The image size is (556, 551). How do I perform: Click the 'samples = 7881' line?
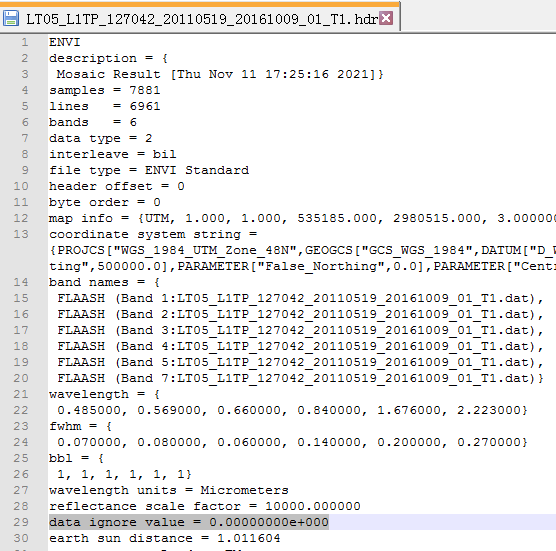tap(105, 90)
